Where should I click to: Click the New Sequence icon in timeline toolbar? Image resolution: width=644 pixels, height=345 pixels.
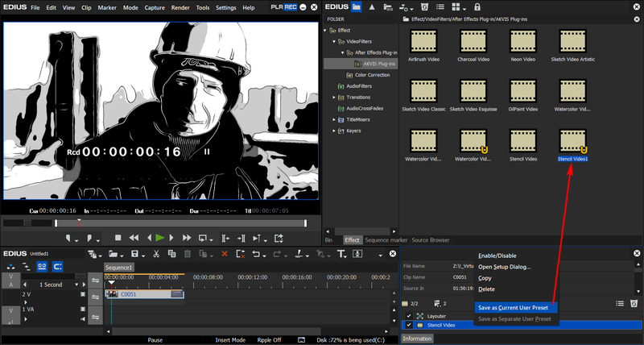92,254
